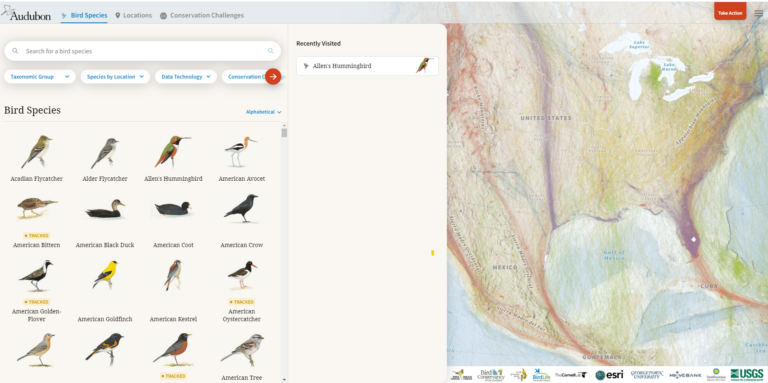
Task: Expand the Data Technology filter
Action: (186, 76)
